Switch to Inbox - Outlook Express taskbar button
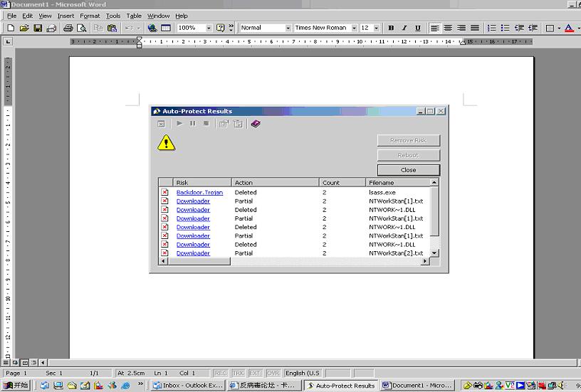The width and height of the screenshot is (581, 392). [189, 386]
